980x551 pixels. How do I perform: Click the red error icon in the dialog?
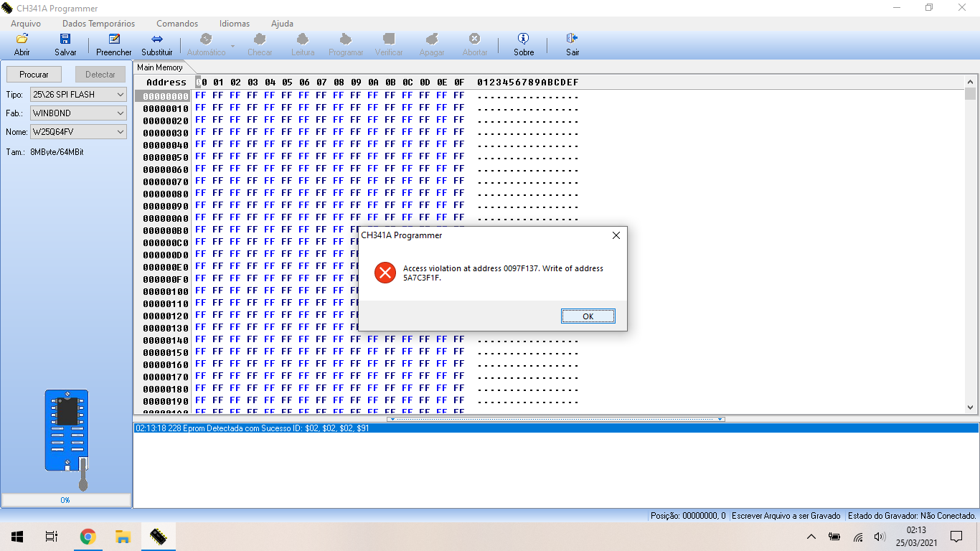[x=385, y=273]
